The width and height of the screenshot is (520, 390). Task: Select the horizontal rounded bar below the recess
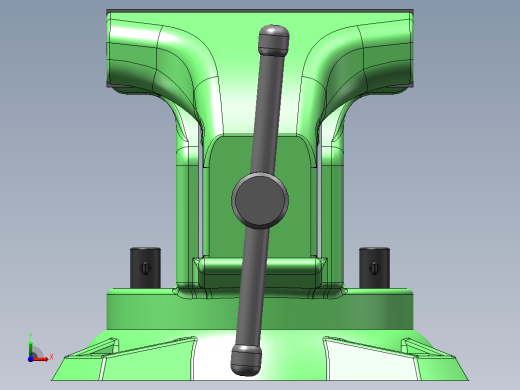pyautogui.click(x=260, y=267)
